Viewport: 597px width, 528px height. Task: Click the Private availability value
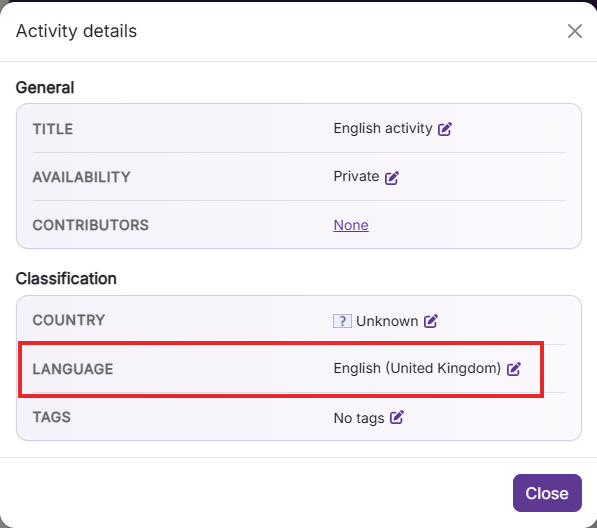[356, 177]
